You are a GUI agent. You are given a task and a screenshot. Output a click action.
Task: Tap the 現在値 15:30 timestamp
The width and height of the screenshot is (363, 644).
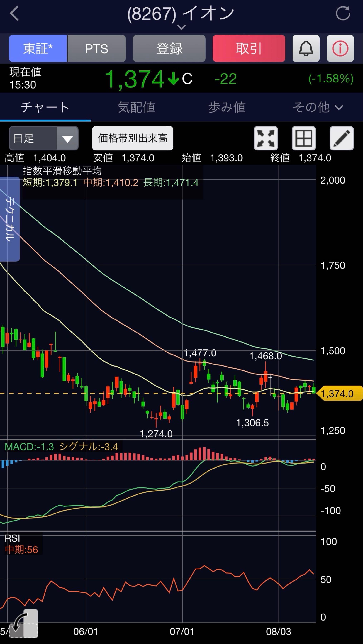pyautogui.click(x=25, y=79)
